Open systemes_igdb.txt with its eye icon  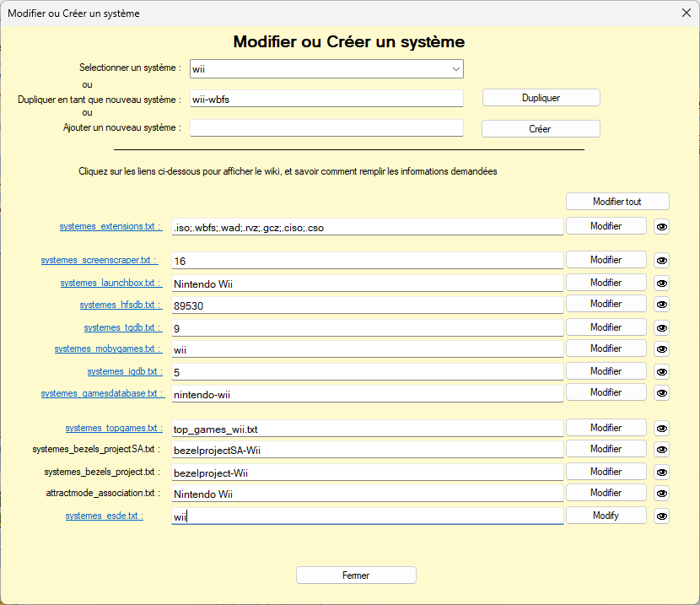pyautogui.click(x=661, y=371)
